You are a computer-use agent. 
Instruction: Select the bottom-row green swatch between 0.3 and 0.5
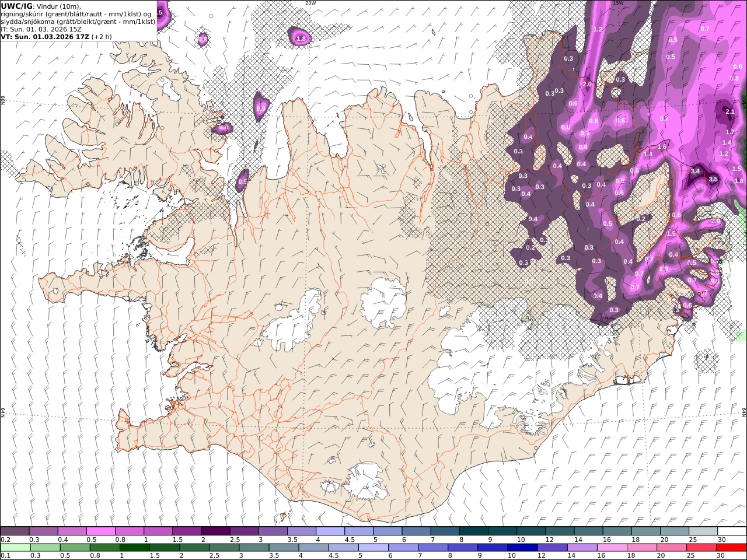45,548
